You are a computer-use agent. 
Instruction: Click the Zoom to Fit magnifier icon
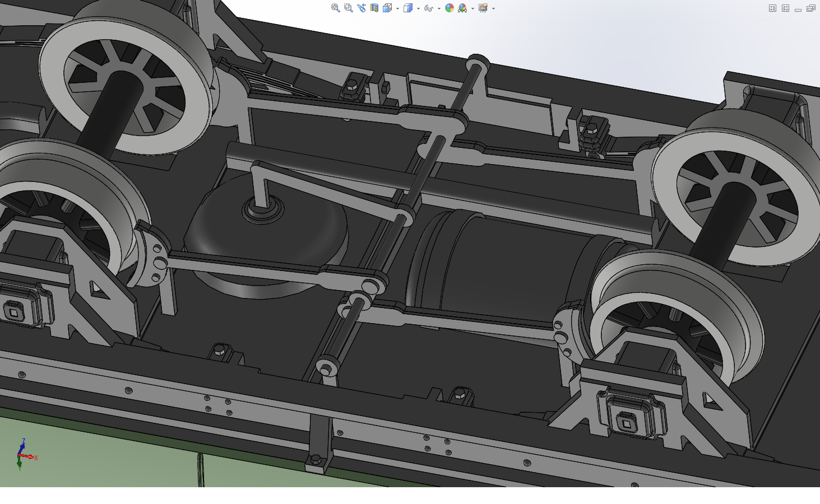pyautogui.click(x=335, y=8)
